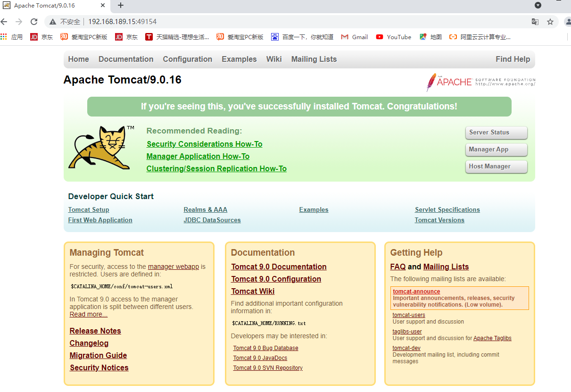Open the YouTube bookmark
This screenshot has width=571, height=392.
coord(394,37)
